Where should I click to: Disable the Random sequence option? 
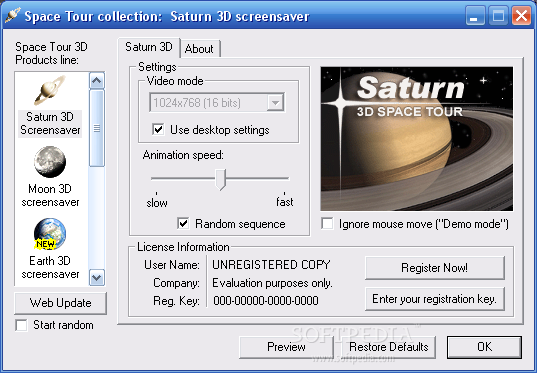(x=183, y=224)
